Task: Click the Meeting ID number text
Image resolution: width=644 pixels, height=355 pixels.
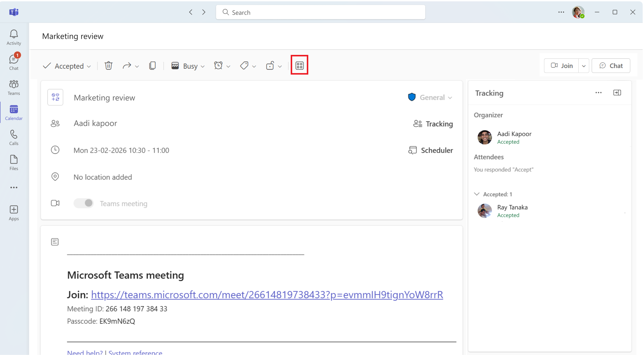Action: [137, 309]
